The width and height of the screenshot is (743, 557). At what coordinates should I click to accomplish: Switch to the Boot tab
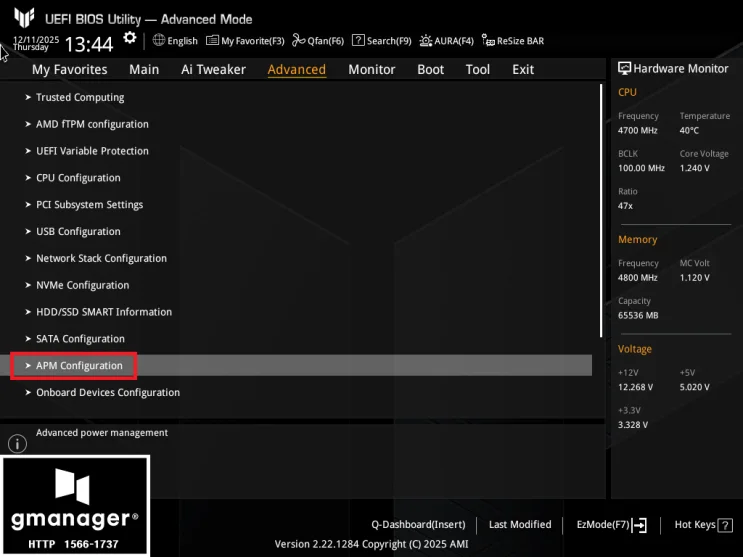pos(430,70)
